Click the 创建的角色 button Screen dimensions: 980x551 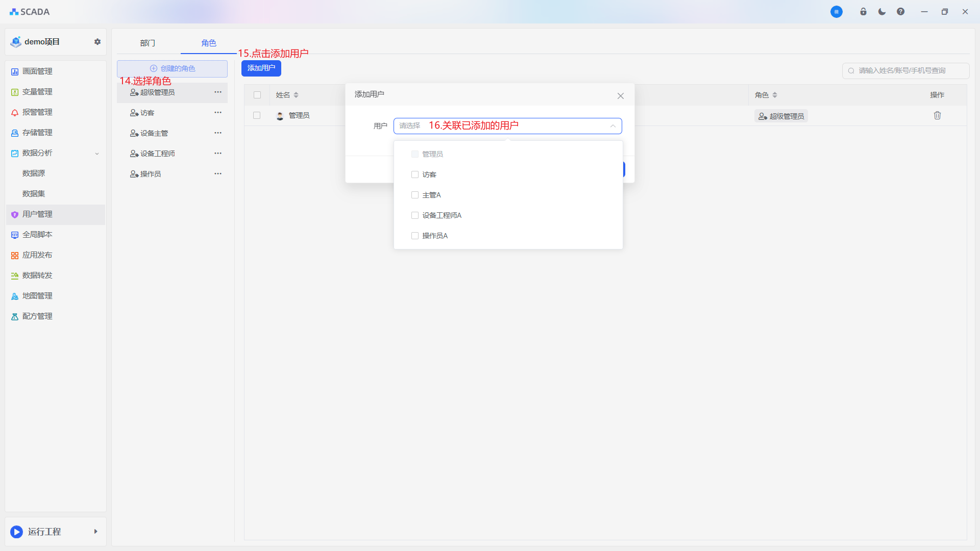pos(172,68)
